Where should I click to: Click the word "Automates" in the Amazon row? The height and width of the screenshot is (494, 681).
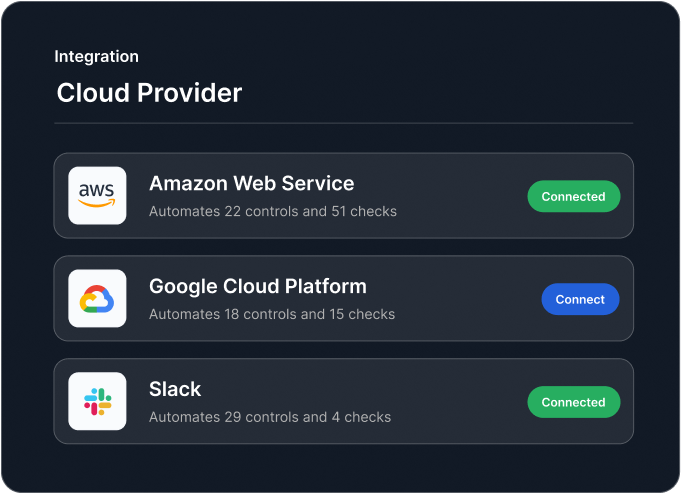click(182, 212)
